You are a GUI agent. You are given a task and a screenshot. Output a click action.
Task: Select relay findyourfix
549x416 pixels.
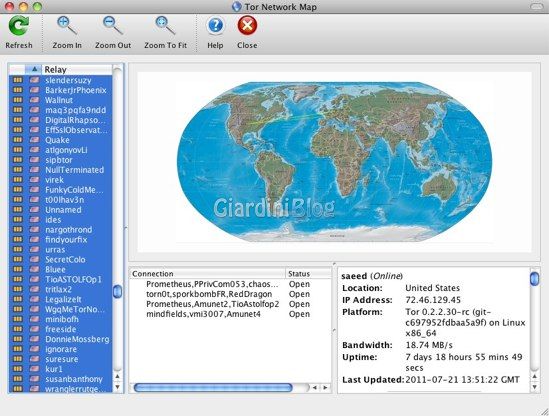click(66, 240)
